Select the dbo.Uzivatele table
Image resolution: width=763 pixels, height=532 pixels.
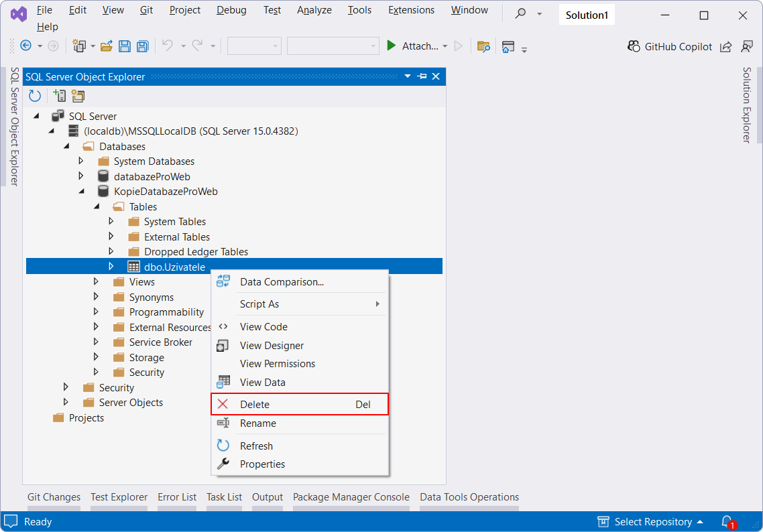(174, 266)
